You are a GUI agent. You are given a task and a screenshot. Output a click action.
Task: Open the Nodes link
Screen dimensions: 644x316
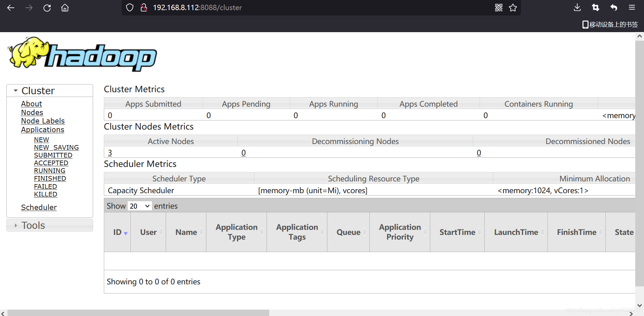coord(32,112)
